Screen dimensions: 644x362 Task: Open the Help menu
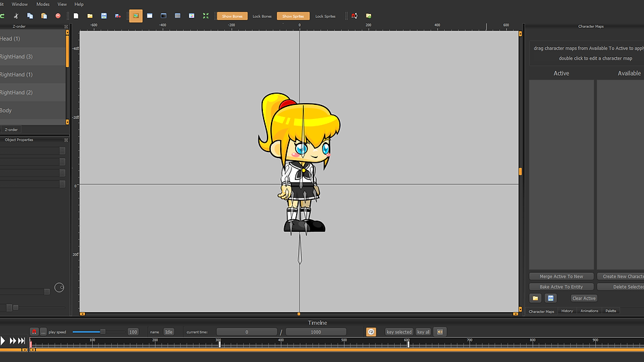point(79,4)
